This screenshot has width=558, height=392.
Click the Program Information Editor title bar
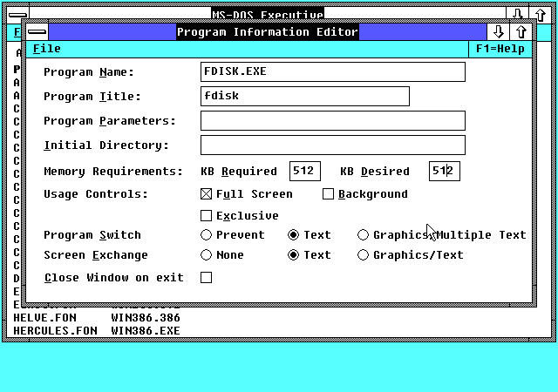268,32
